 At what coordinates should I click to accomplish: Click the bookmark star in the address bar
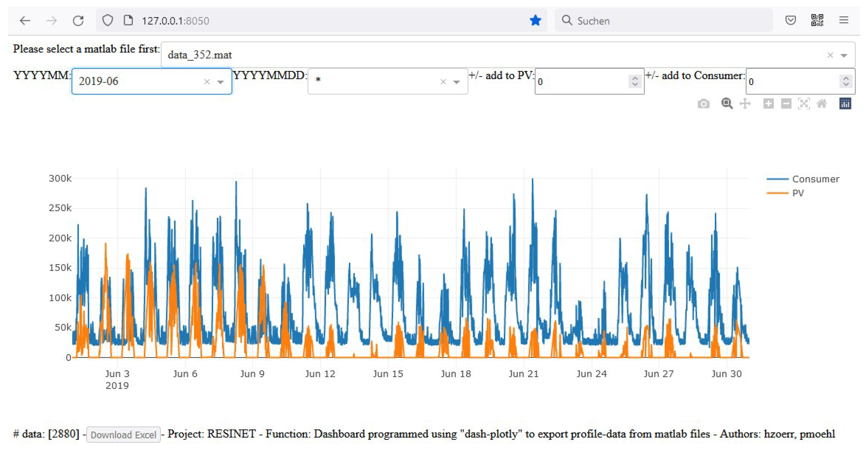[x=535, y=21]
